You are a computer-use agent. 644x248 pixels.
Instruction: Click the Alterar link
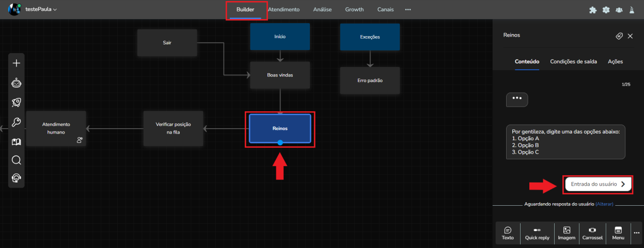[x=604, y=204]
